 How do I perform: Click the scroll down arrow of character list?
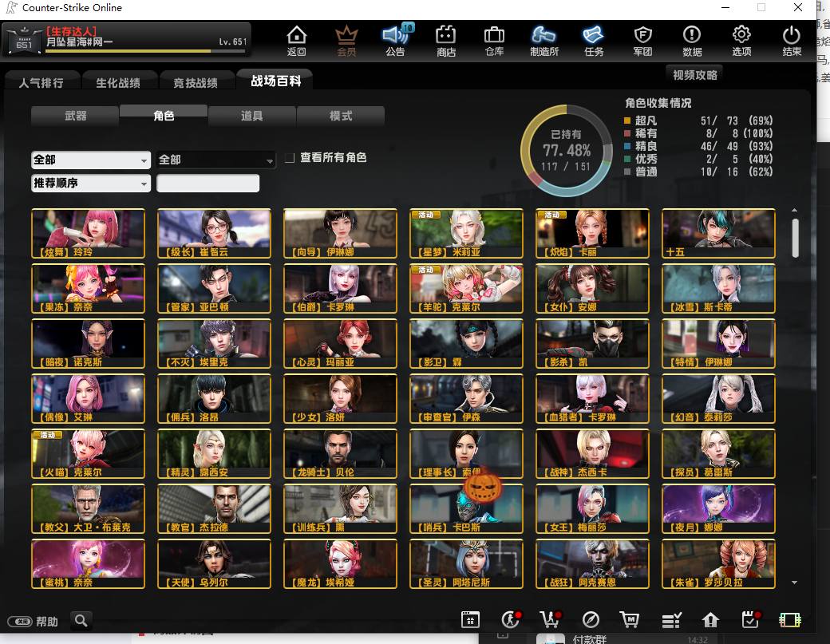tap(795, 583)
